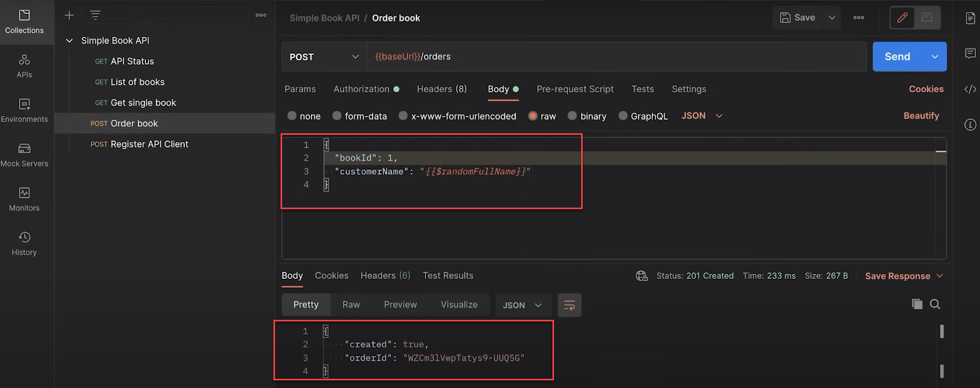980x388 pixels.
Task: Toggle the response line wrap icon
Action: click(x=569, y=305)
